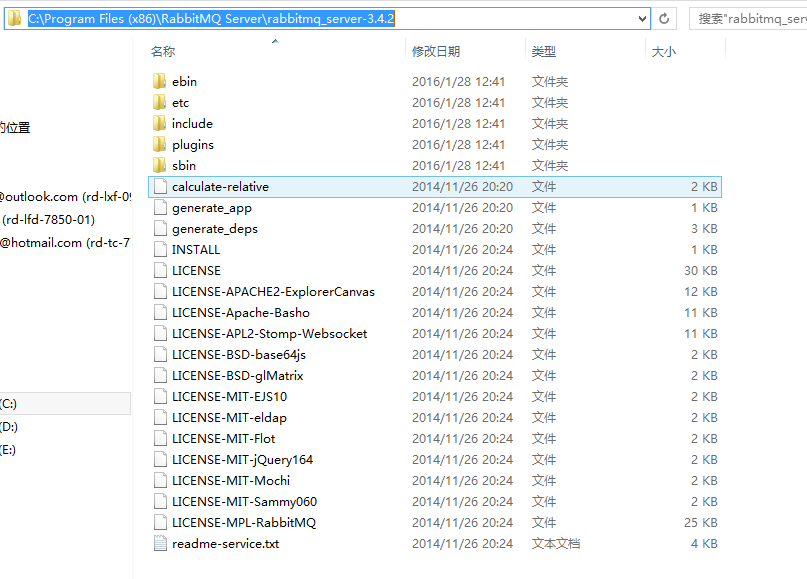Select LICENSE-MIT-Flot file name
Screen dimensions: 807x579
223,438
